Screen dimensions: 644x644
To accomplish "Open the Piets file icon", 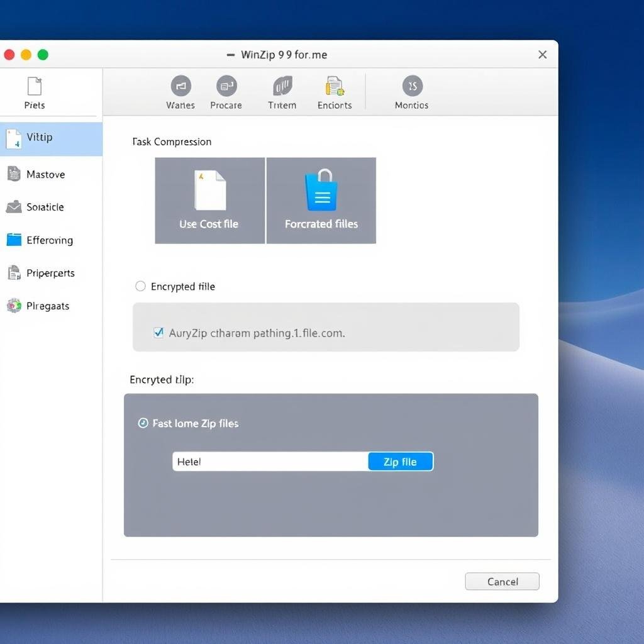I will point(35,86).
